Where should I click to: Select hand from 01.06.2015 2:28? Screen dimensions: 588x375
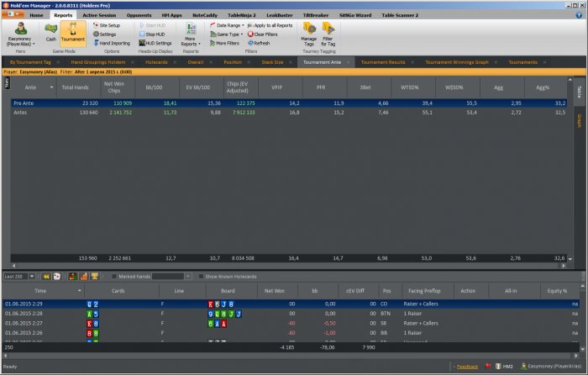coord(291,314)
